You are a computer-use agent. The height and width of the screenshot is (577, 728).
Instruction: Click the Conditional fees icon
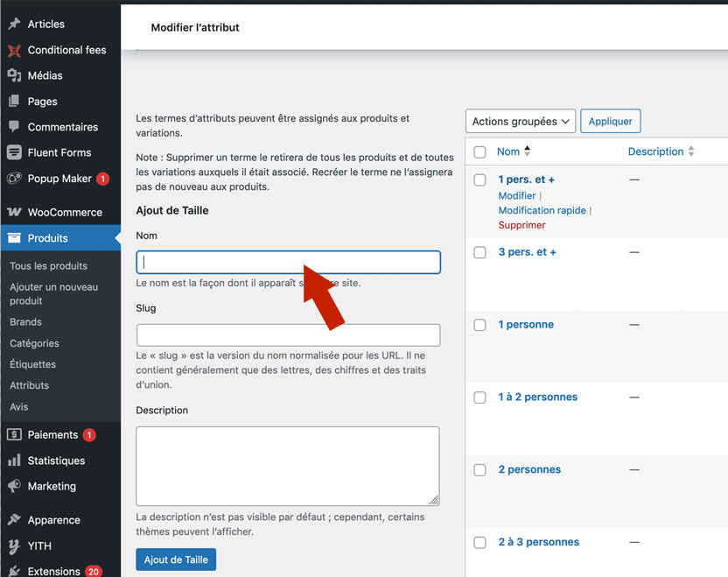tap(14, 50)
